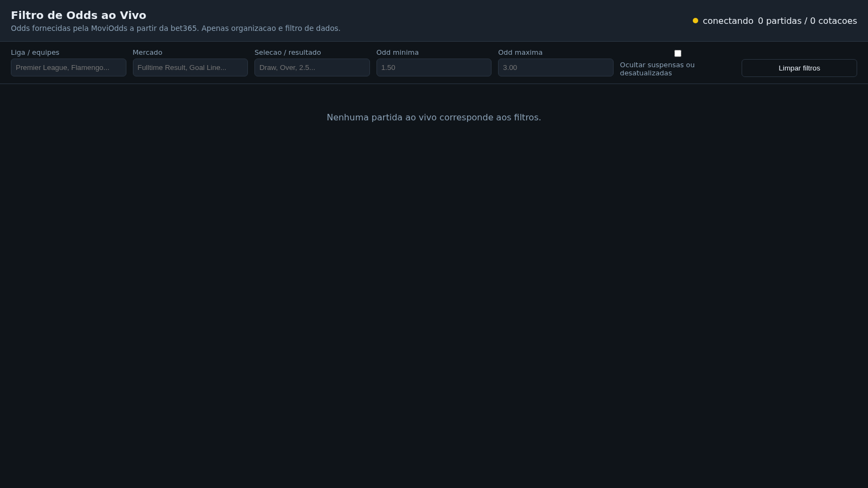Select the Odd maxima input
The width and height of the screenshot is (868, 488).
[x=556, y=67]
